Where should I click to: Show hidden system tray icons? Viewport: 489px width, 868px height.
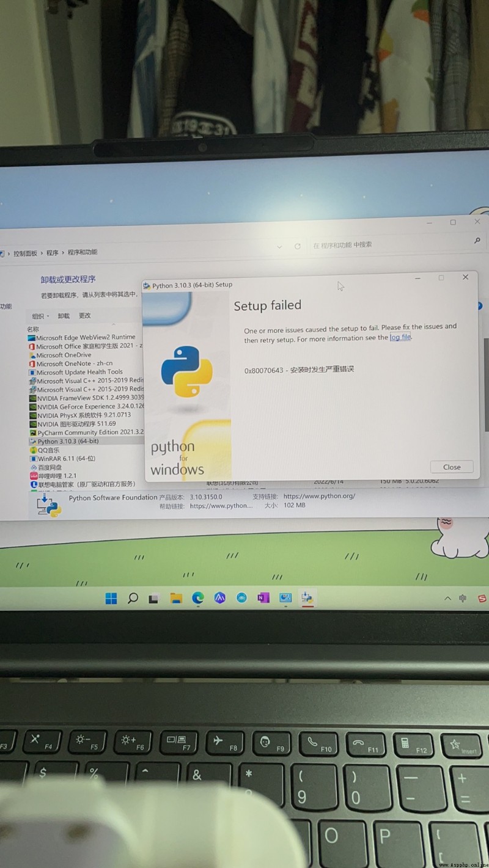(x=448, y=597)
